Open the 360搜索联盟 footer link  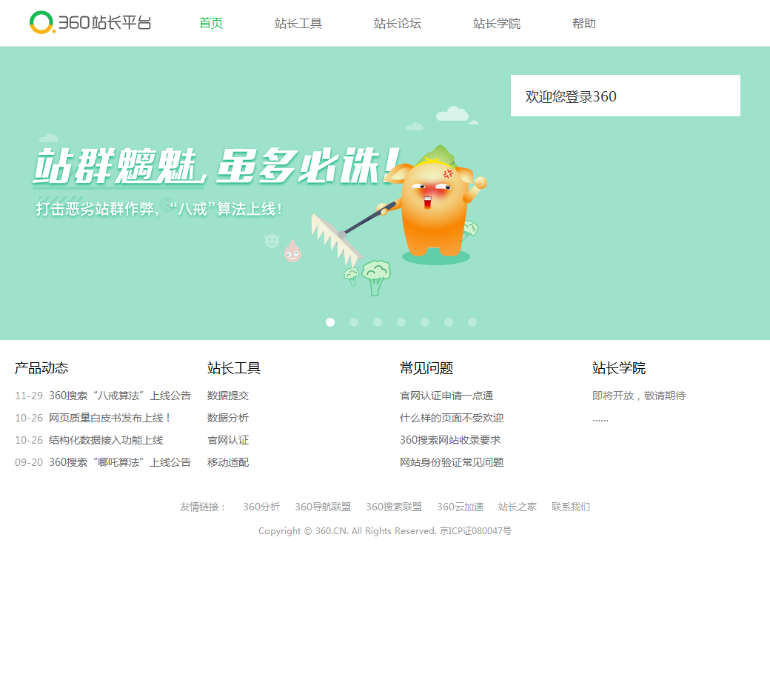[394, 507]
